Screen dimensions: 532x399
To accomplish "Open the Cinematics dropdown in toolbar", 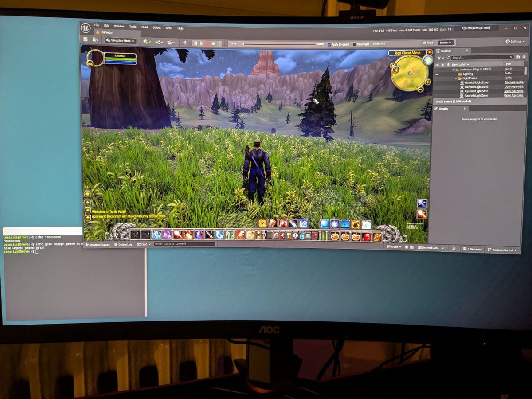I will point(171,43).
